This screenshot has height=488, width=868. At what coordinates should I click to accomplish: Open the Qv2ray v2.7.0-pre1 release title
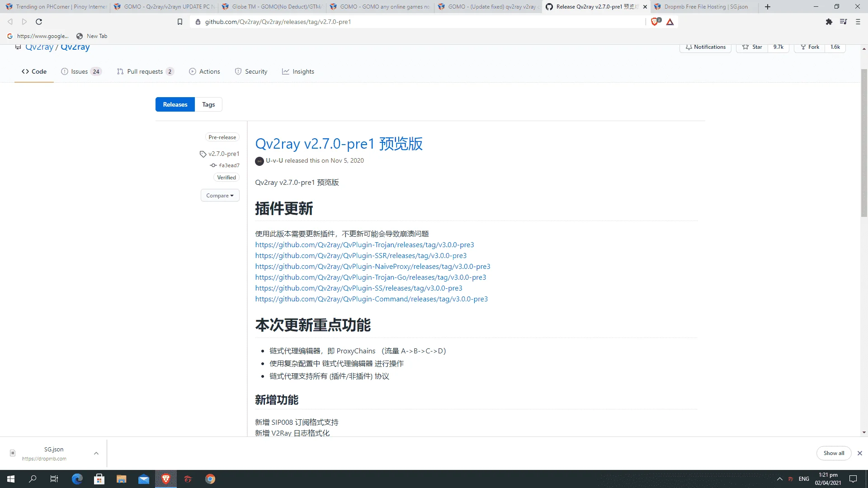pyautogui.click(x=339, y=144)
